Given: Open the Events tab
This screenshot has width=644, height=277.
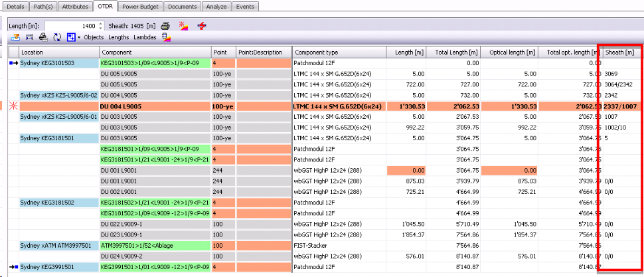Looking at the screenshot, I should tap(245, 7).
